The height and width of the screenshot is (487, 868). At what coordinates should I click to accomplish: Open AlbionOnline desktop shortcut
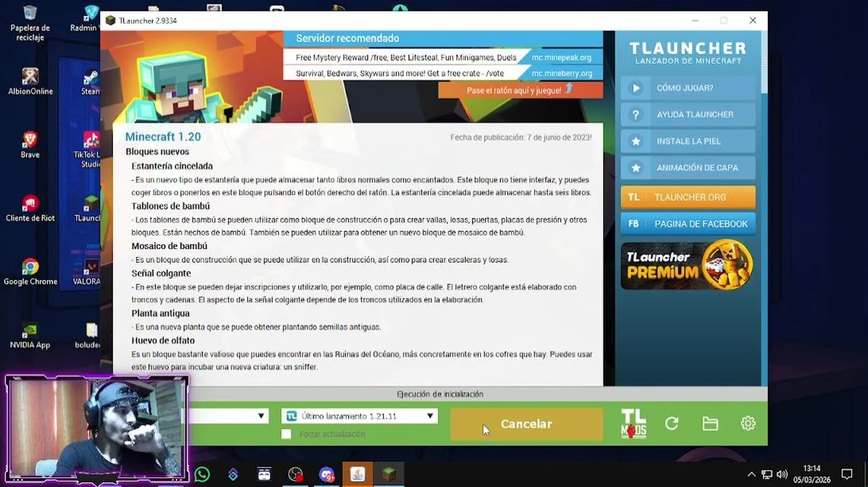click(30, 81)
